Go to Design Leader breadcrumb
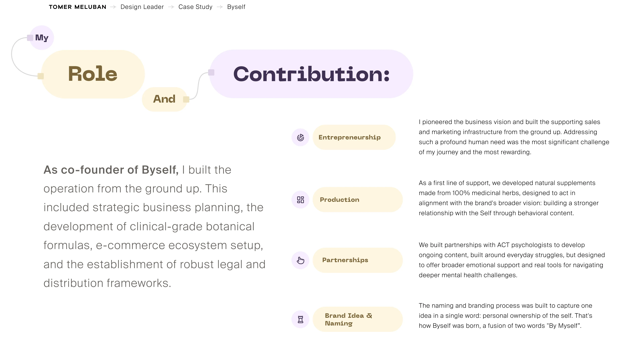The height and width of the screenshot is (362, 644). click(x=142, y=7)
